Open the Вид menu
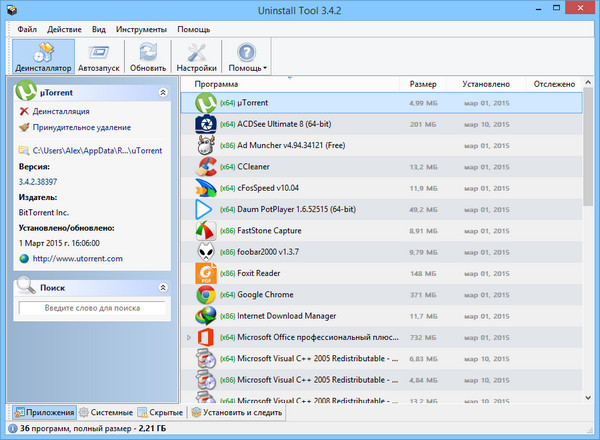Screen dimensions: 600x440 click(x=98, y=29)
